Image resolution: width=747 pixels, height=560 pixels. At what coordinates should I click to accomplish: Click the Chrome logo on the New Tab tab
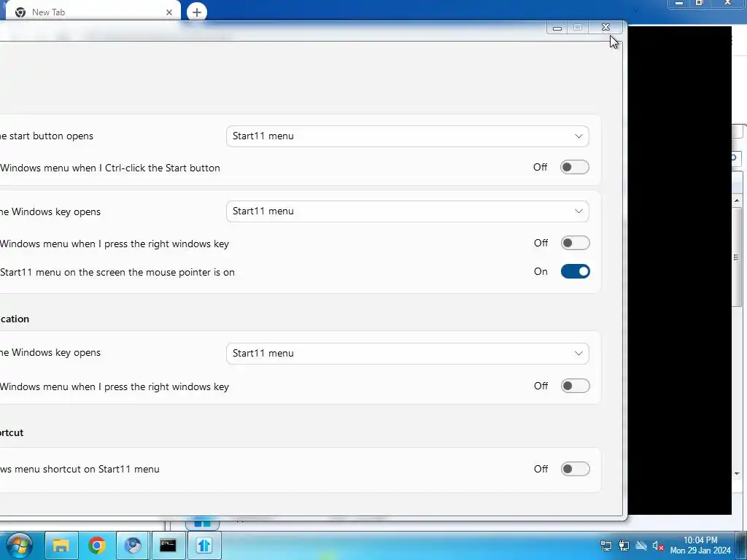pyautogui.click(x=20, y=12)
